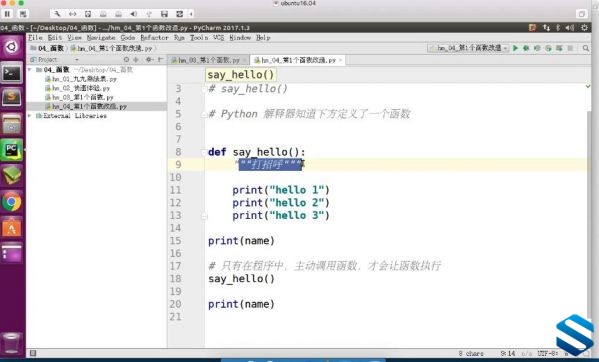This screenshot has height=362, width=599.
Task: Click the VM sound speaker icon
Action: coord(133,14)
